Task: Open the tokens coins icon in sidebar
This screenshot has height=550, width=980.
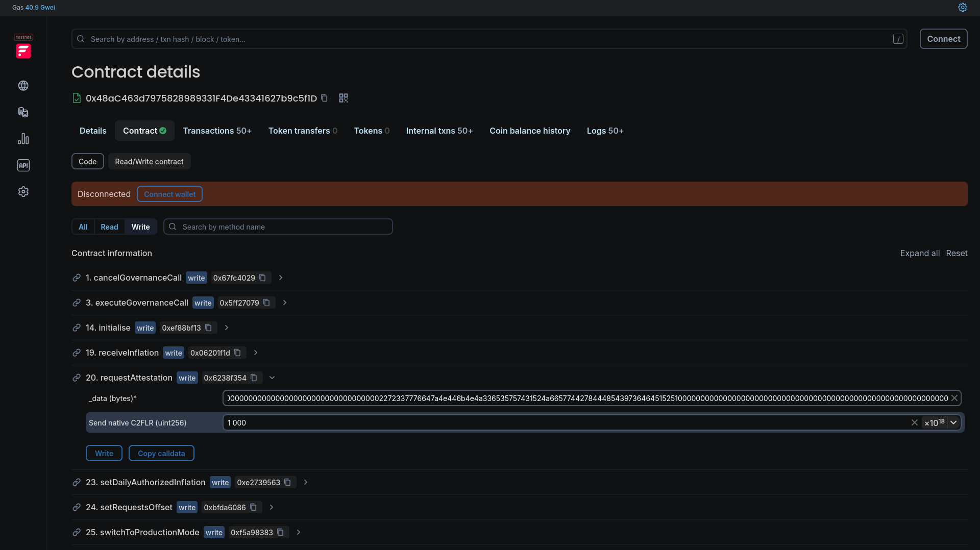Action: (x=23, y=112)
